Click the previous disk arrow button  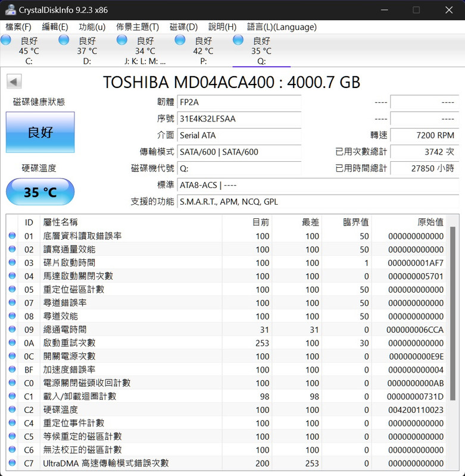click(14, 82)
